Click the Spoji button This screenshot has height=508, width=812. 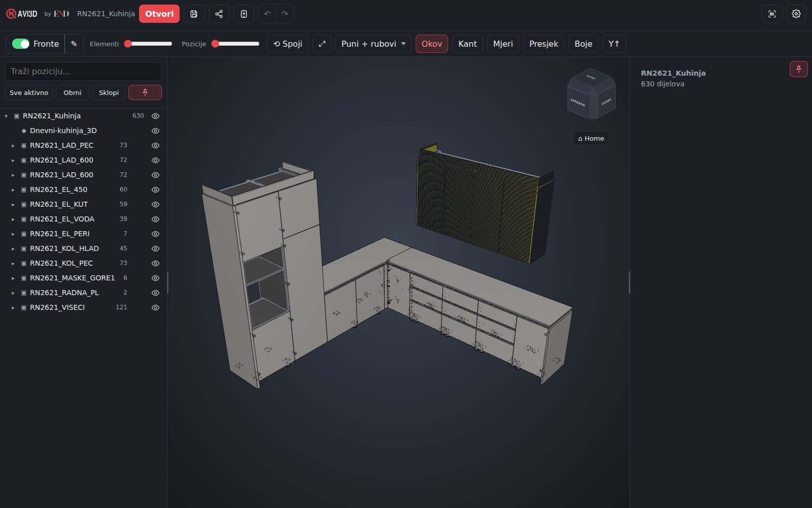[x=288, y=44]
